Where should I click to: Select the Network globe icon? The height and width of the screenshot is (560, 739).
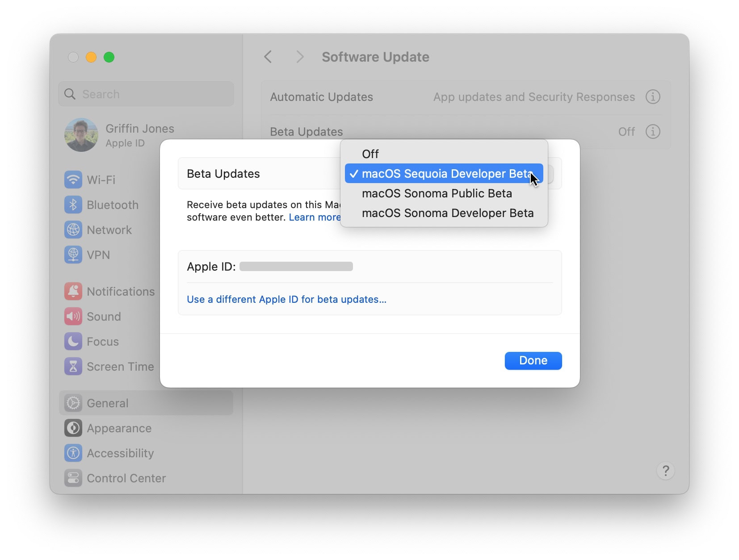click(x=73, y=230)
